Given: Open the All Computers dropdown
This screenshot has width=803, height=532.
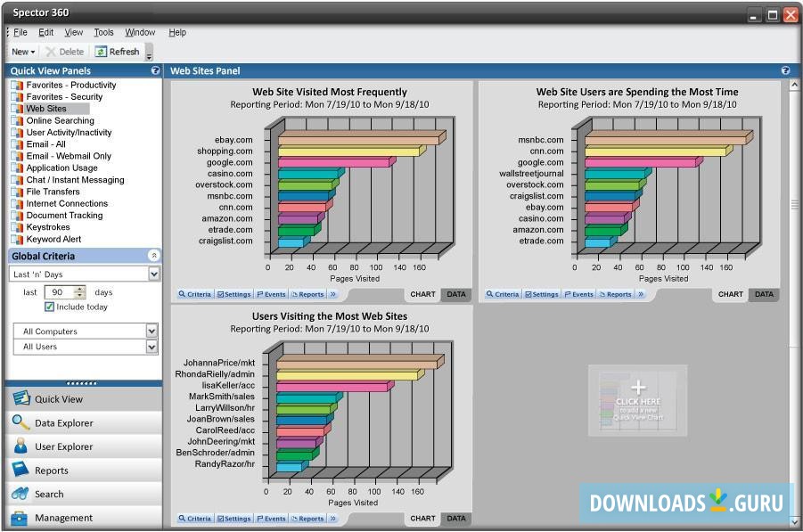Looking at the screenshot, I should coord(152,331).
